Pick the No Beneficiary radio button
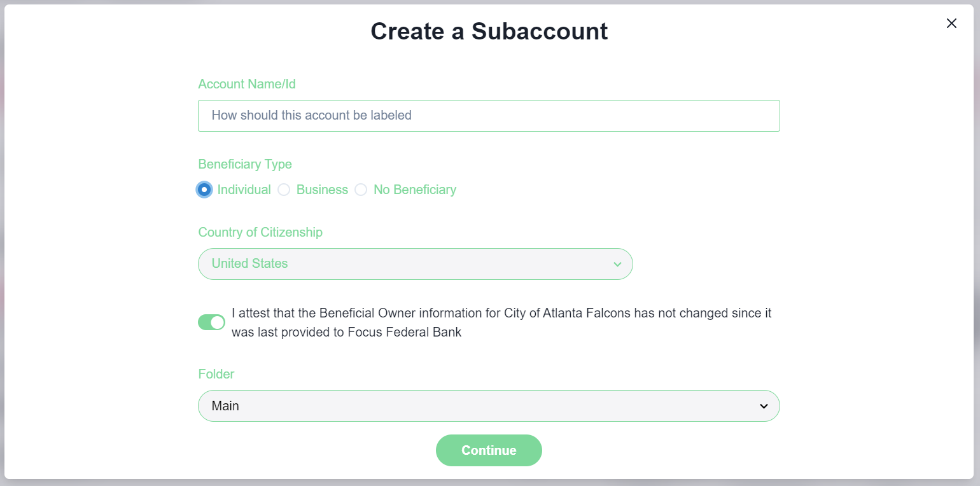This screenshot has width=980, height=486. 361,190
